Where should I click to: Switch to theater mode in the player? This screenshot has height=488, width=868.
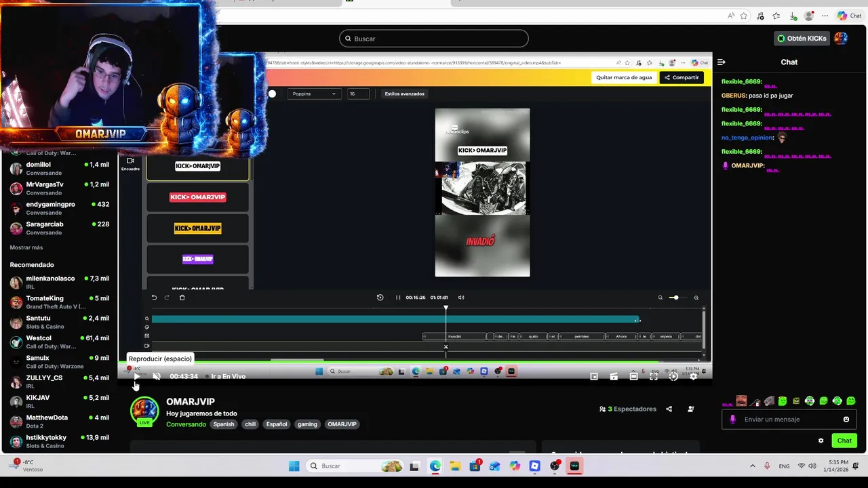(x=633, y=376)
